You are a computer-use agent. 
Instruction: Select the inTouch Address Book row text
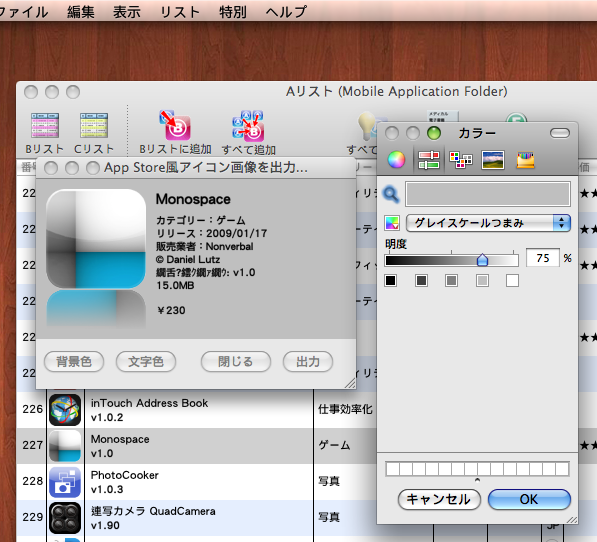(149, 410)
